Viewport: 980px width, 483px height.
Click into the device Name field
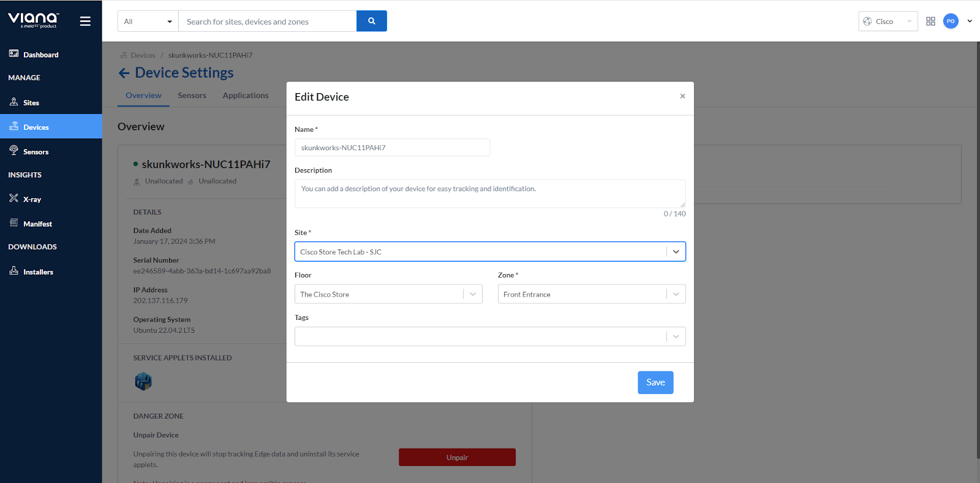392,148
